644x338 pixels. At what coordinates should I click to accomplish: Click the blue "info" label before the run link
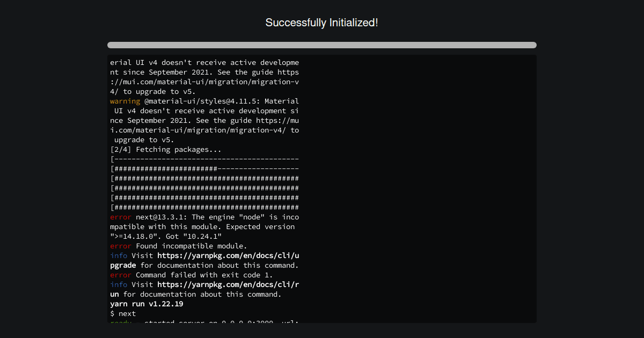(x=119, y=284)
